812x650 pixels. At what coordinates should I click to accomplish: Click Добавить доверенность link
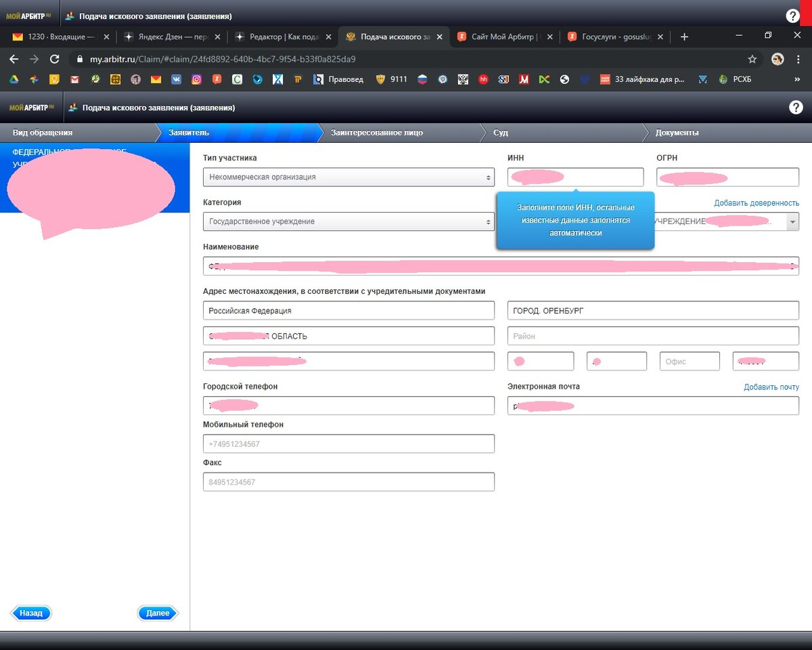pyautogui.click(x=757, y=203)
